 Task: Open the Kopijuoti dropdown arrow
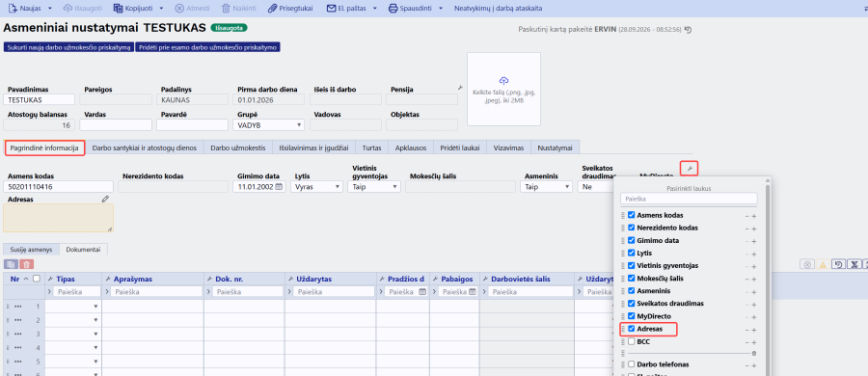click(x=161, y=9)
